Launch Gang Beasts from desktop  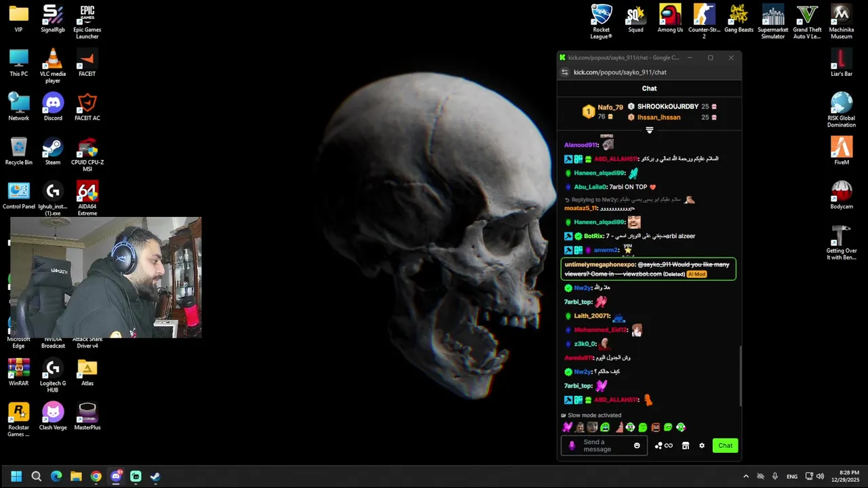click(x=738, y=18)
